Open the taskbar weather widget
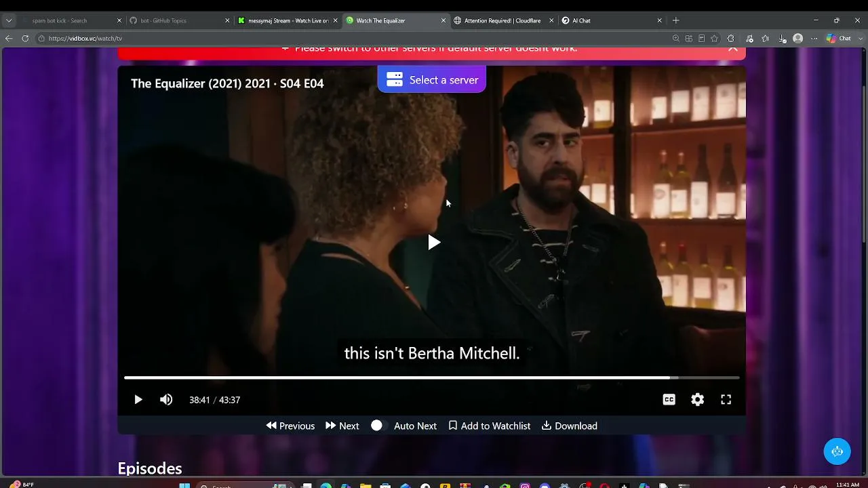 pos(22,485)
